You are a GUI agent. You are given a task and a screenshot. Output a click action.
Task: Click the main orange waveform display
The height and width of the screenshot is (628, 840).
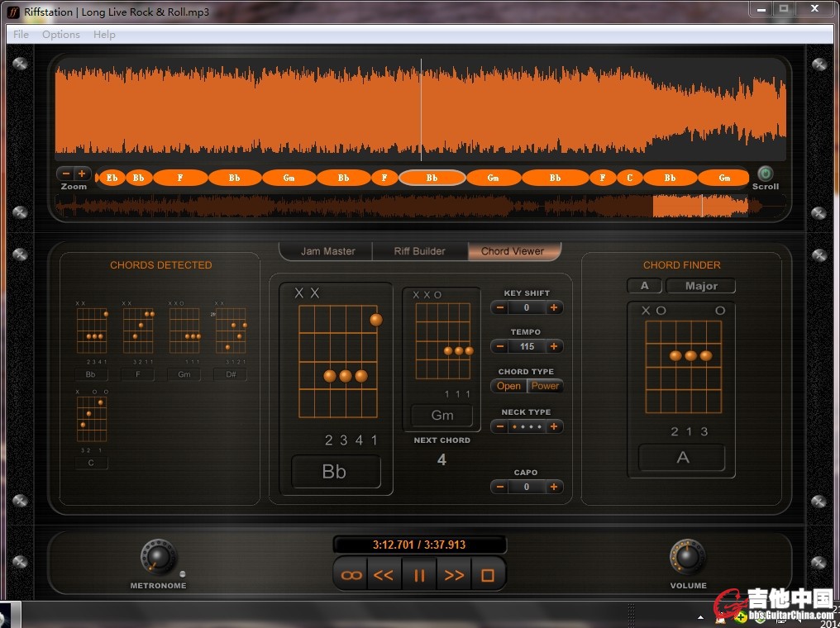[x=421, y=110]
